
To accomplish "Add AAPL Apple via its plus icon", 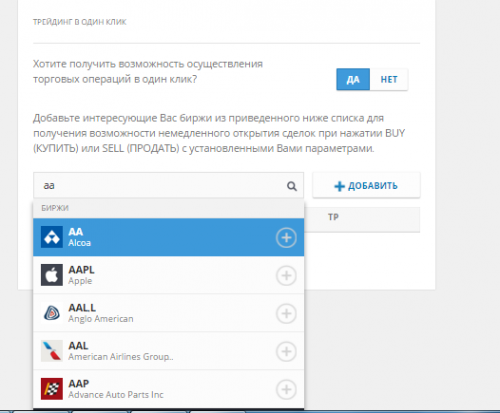I will click(286, 276).
